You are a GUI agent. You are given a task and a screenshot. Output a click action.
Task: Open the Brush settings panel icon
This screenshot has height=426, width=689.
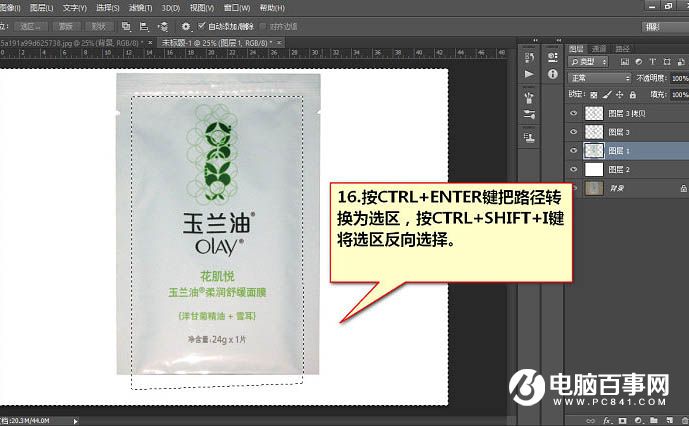[x=529, y=114]
